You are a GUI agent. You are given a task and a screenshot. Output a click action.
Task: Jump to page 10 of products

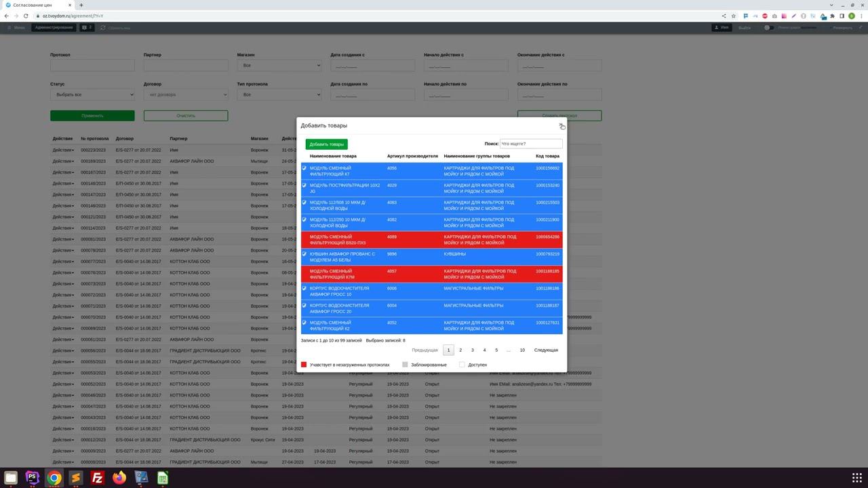point(522,350)
